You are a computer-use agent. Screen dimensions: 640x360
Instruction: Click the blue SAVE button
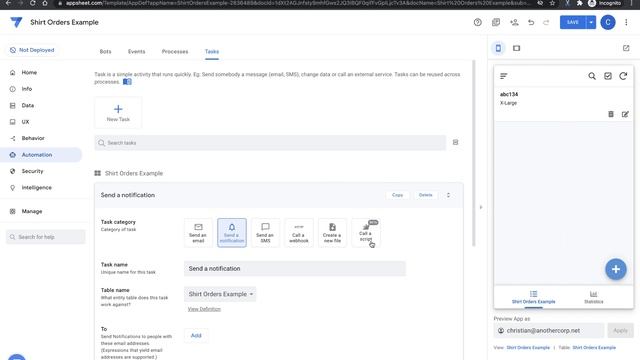(573, 22)
